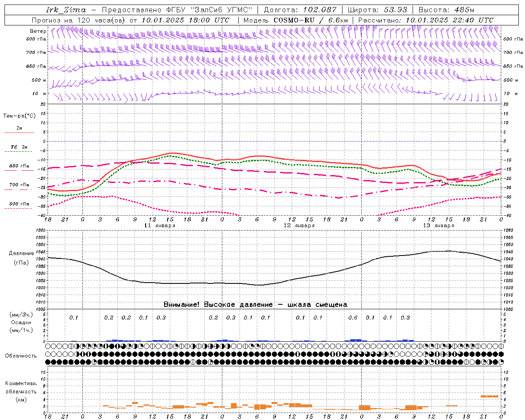The image size is (525, 420).
Task: Click the dotted 500 гПа temperature legend line sample
Action: (18, 209)
